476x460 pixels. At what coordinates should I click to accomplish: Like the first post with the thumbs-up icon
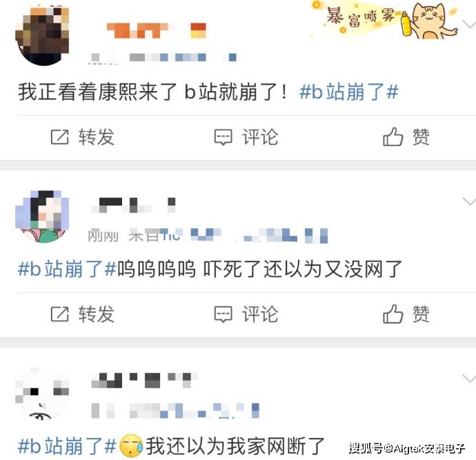pyautogui.click(x=393, y=137)
